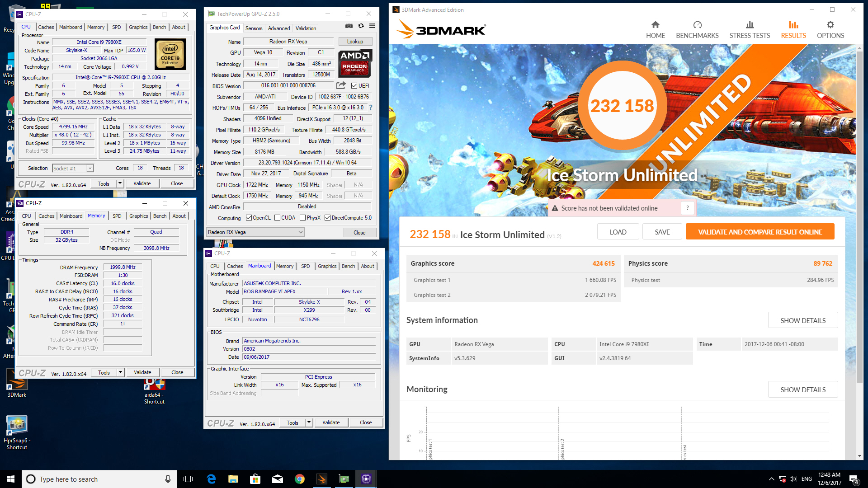Click Validate in the CPU-Z CPU window

[x=142, y=183]
